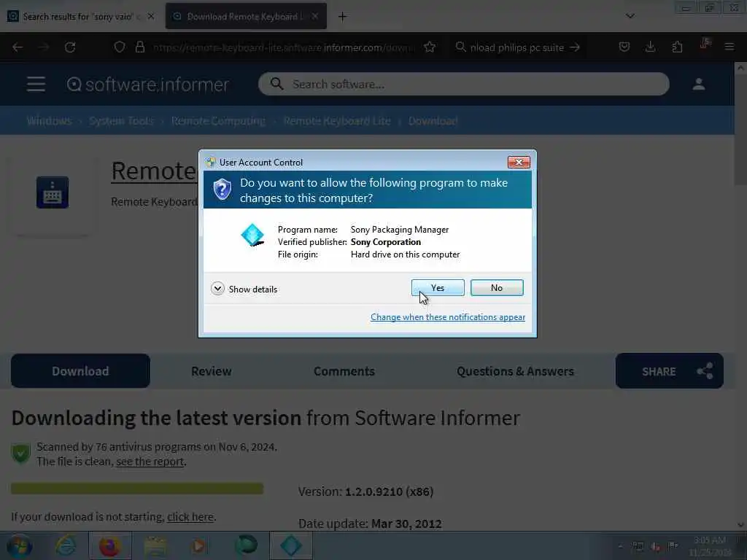
Task: Click the taskbar clock
Action: coord(709,546)
